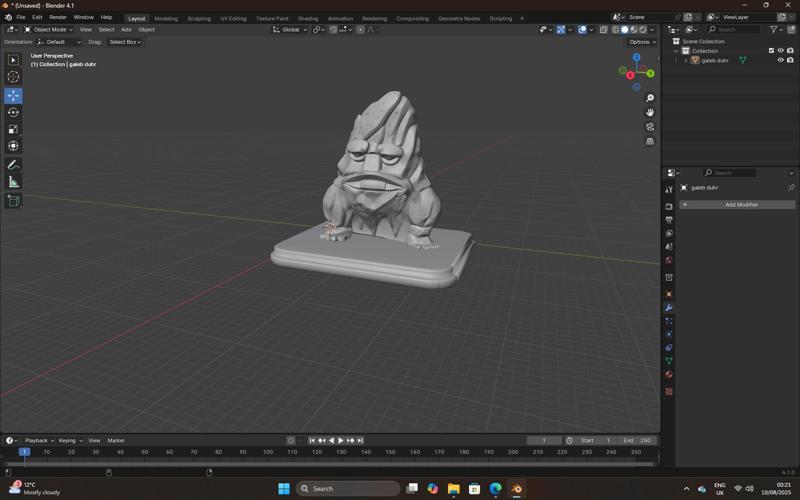Image resolution: width=800 pixels, height=500 pixels.
Task: Open the viewport Options popover
Action: 642,42
